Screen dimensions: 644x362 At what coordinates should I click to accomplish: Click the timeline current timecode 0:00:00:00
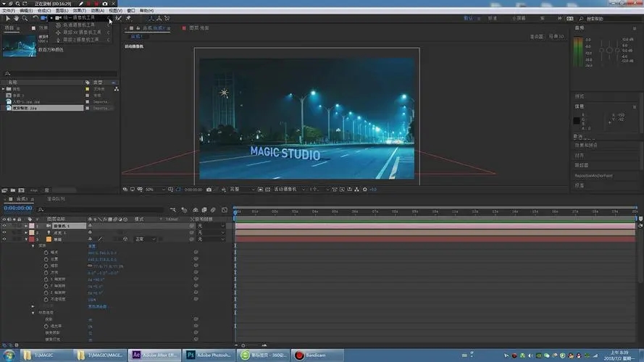pyautogui.click(x=18, y=208)
